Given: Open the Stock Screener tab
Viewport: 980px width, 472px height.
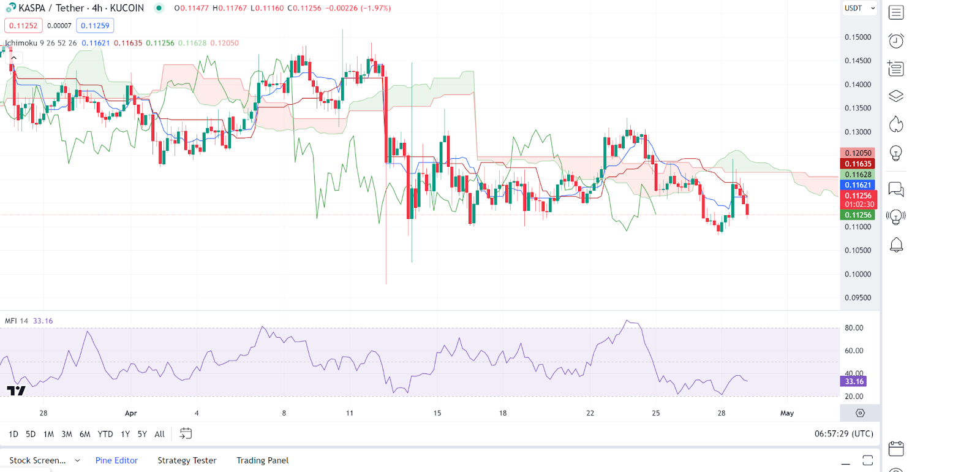Looking at the screenshot, I should coord(37,460).
